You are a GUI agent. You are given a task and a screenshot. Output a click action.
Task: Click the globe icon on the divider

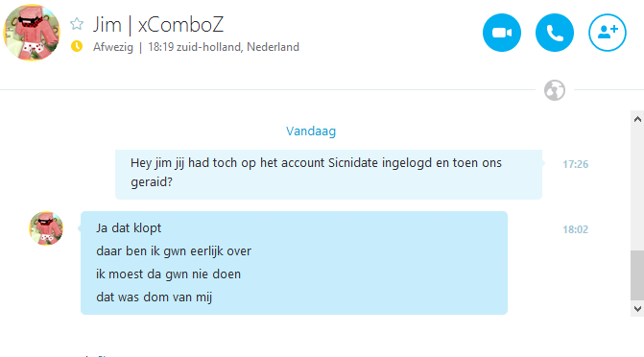pyautogui.click(x=555, y=90)
